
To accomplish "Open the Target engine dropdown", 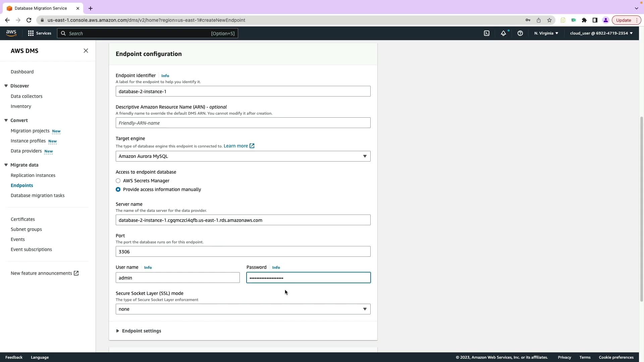I will (243, 156).
